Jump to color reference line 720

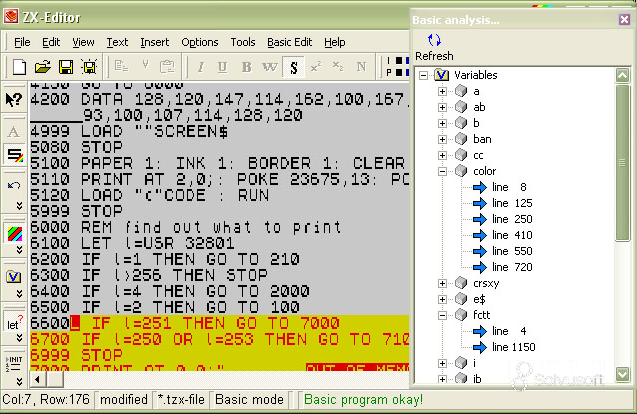pyautogui.click(x=512, y=267)
